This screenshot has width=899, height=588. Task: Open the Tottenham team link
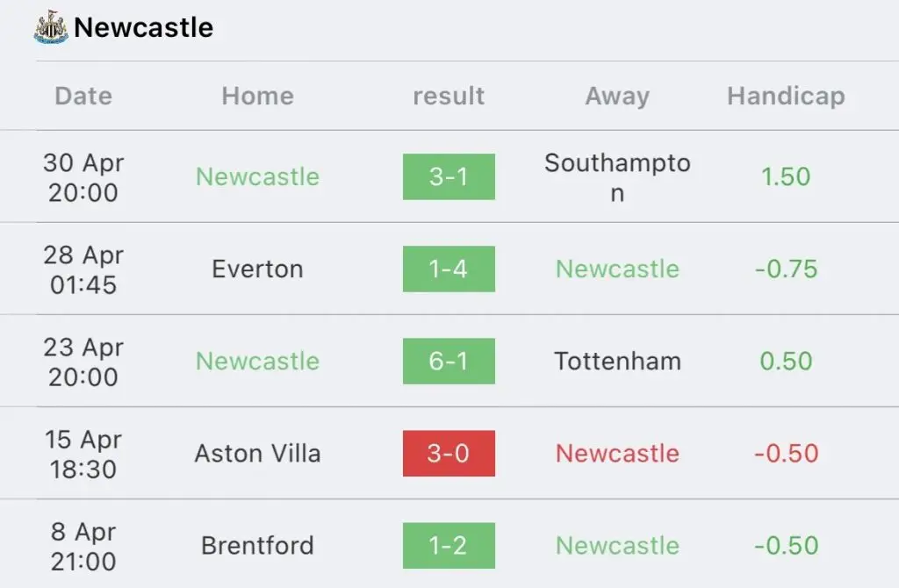[617, 361]
